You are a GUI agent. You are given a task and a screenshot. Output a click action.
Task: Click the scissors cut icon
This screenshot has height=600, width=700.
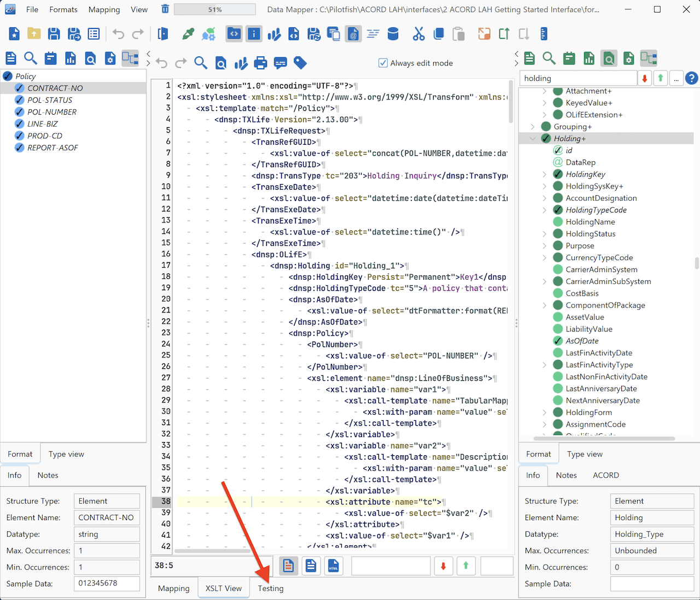click(x=419, y=34)
